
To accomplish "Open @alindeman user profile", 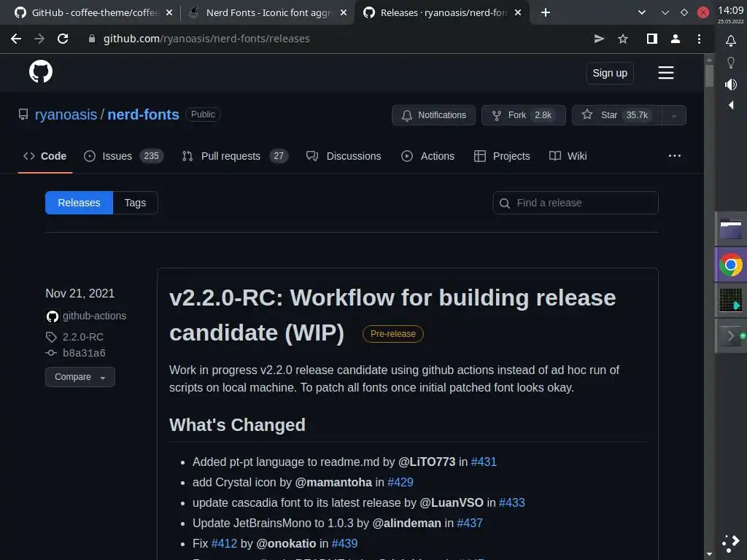I will click(406, 524).
